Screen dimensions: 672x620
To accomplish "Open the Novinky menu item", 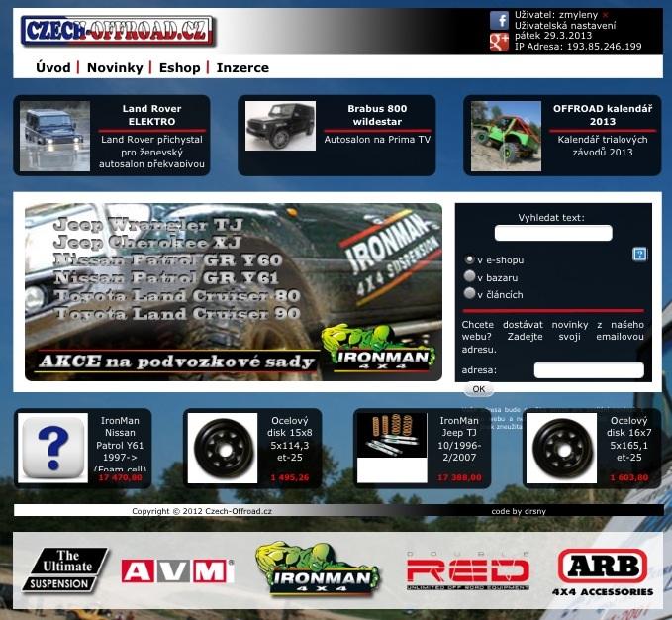I will 115,67.
